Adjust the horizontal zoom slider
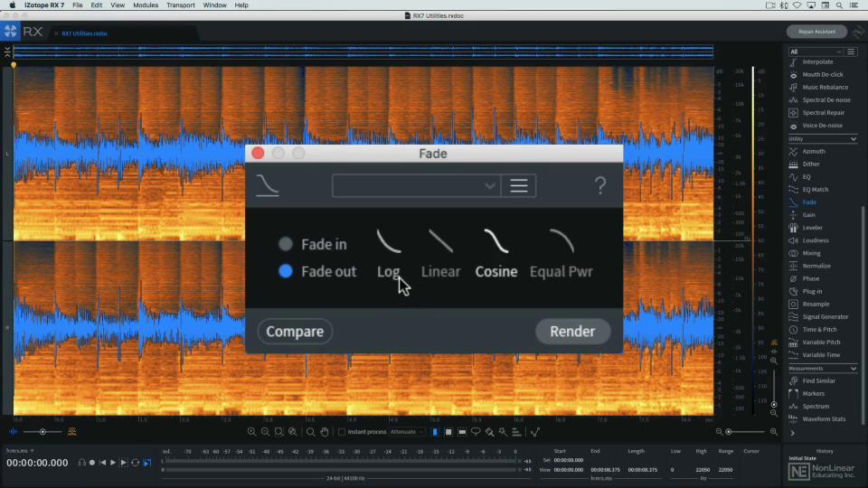The image size is (868, 488). tap(746, 432)
